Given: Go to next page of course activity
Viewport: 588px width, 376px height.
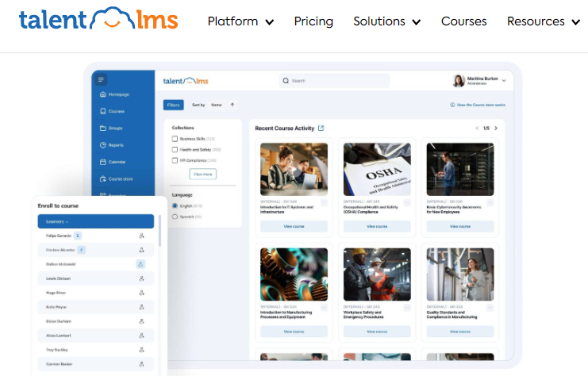Looking at the screenshot, I should click(x=496, y=129).
